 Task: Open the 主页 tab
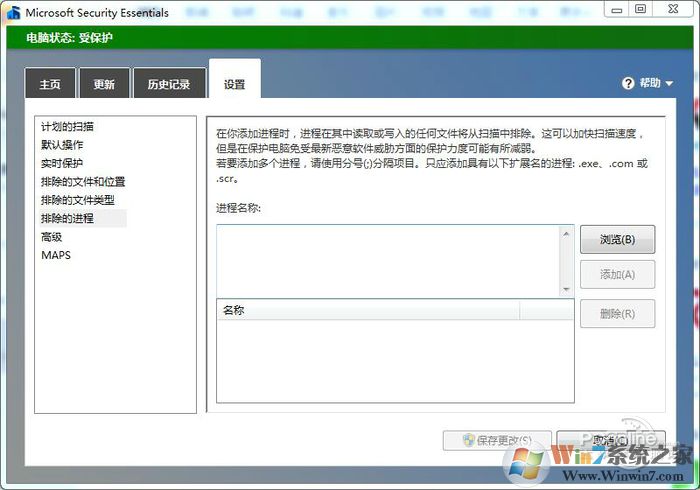coord(50,83)
